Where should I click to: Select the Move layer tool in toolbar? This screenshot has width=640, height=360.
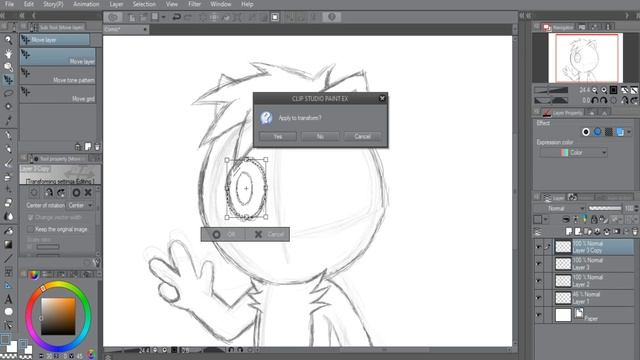(8, 80)
